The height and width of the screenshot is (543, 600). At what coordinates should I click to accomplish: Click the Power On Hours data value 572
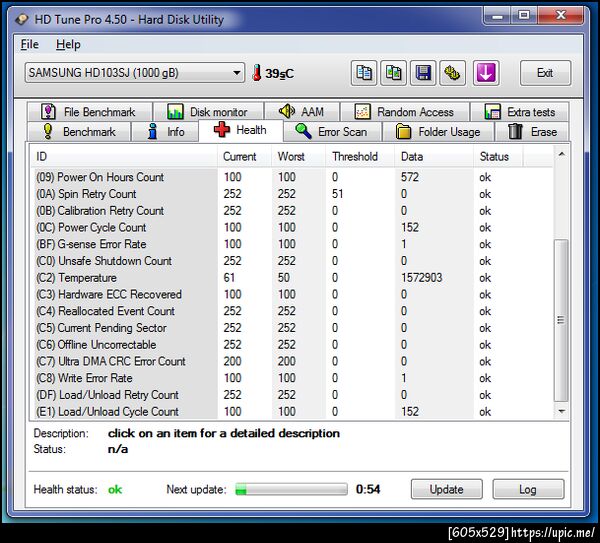click(x=409, y=177)
